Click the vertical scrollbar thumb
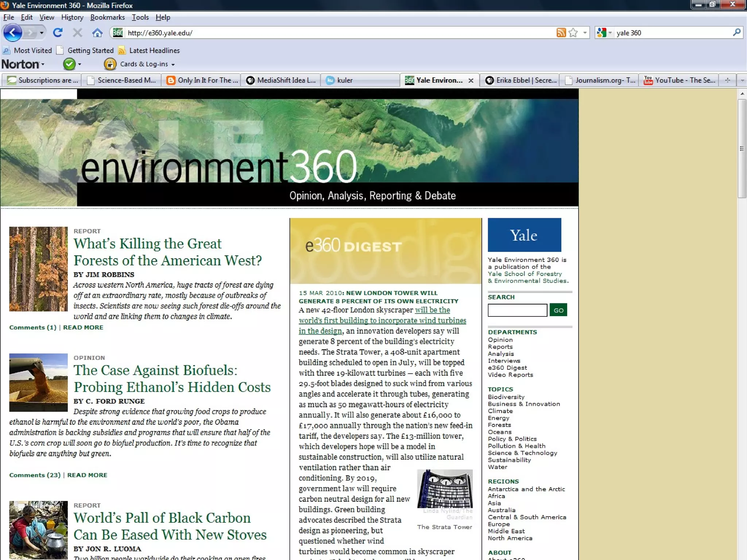 [742, 148]
